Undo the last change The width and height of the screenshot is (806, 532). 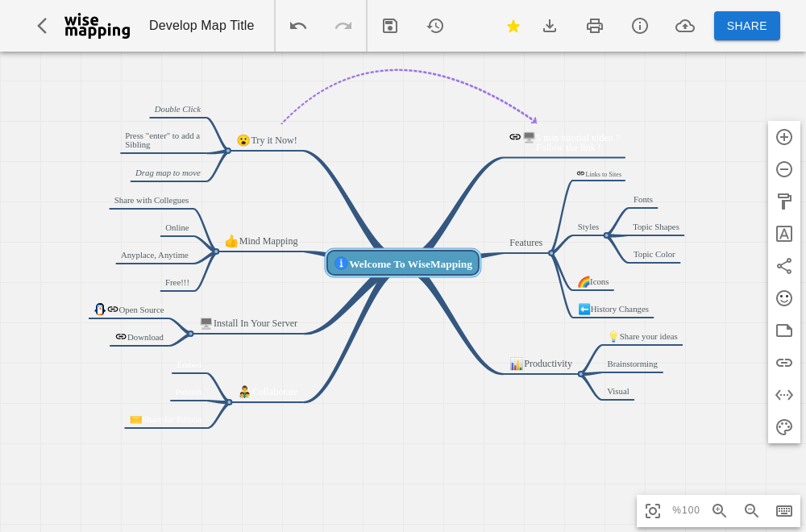click(298, 26)
